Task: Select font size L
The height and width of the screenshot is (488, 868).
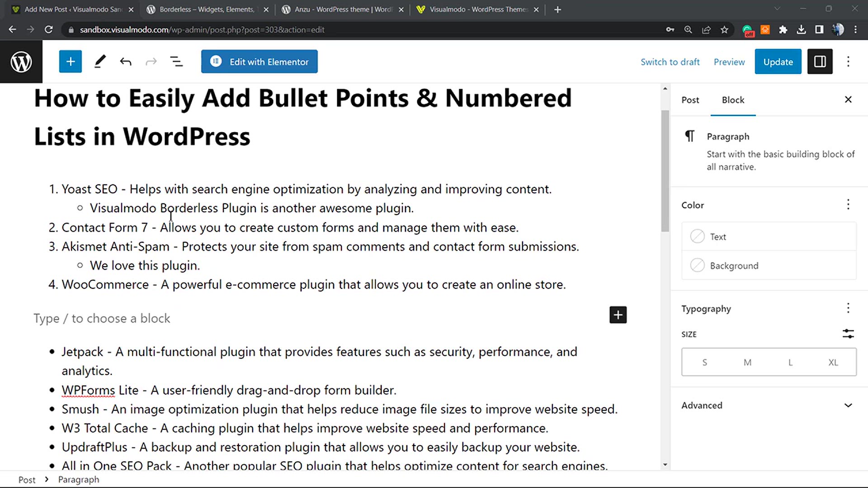Action: coord(790,362)
